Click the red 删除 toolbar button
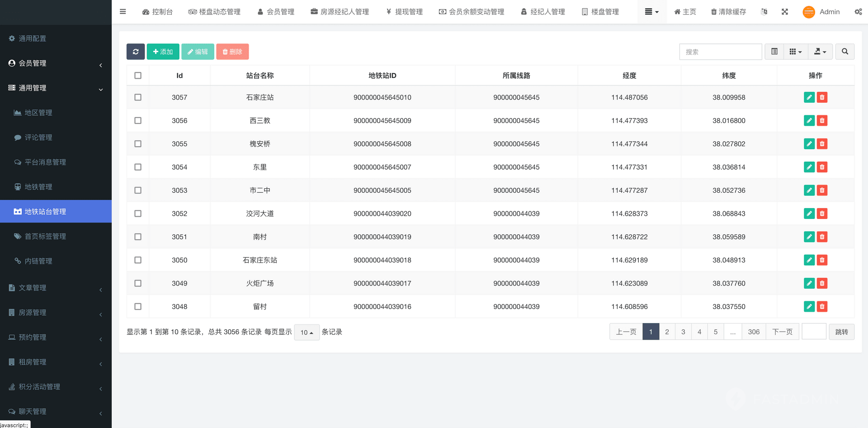Screen dimensions: 868x428 pyautogui.click(x=232, y=52)
